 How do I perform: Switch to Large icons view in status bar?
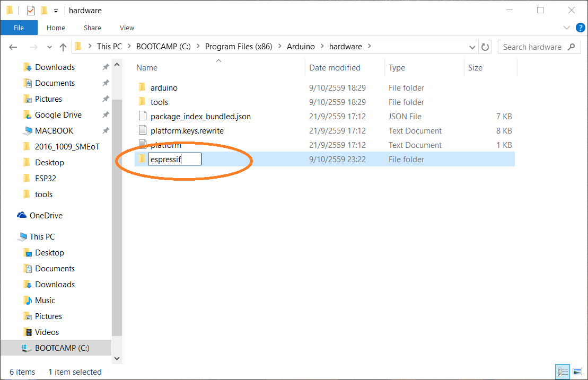[x=577, y=372]
